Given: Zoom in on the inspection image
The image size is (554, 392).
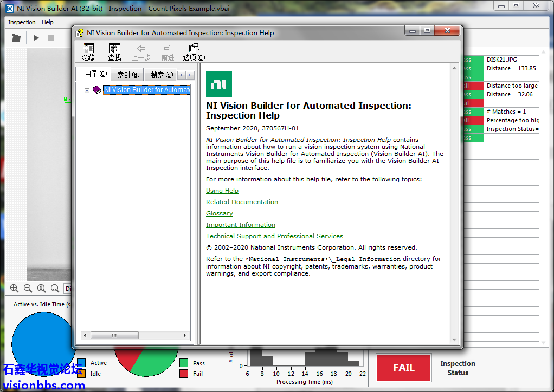Looking at the screenshot, I should click(x=15, y=289).
